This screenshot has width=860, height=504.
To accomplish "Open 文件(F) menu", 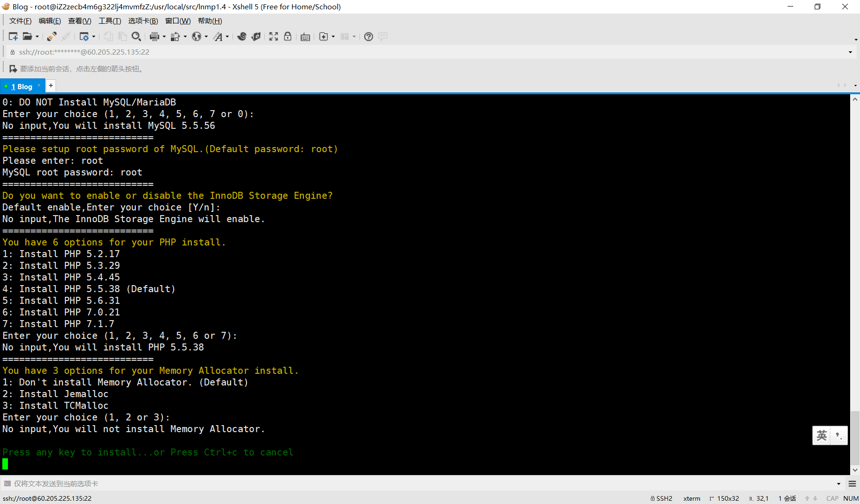I will [20, 21].
